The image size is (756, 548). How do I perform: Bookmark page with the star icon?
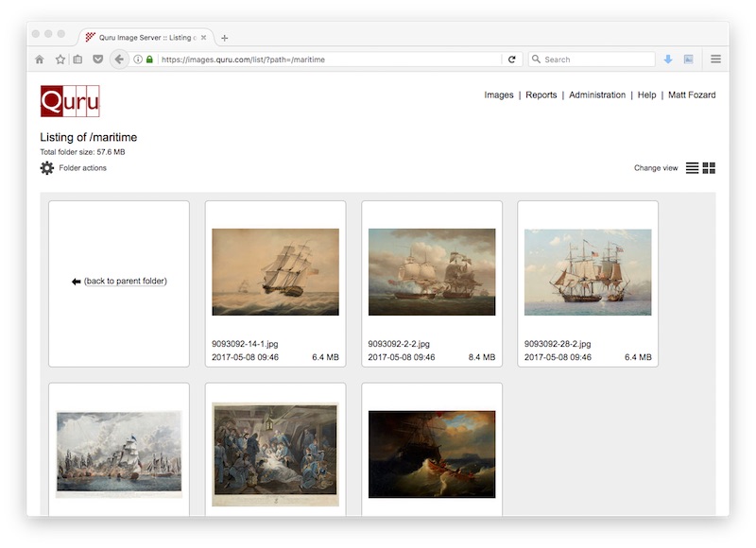(60, 60)
